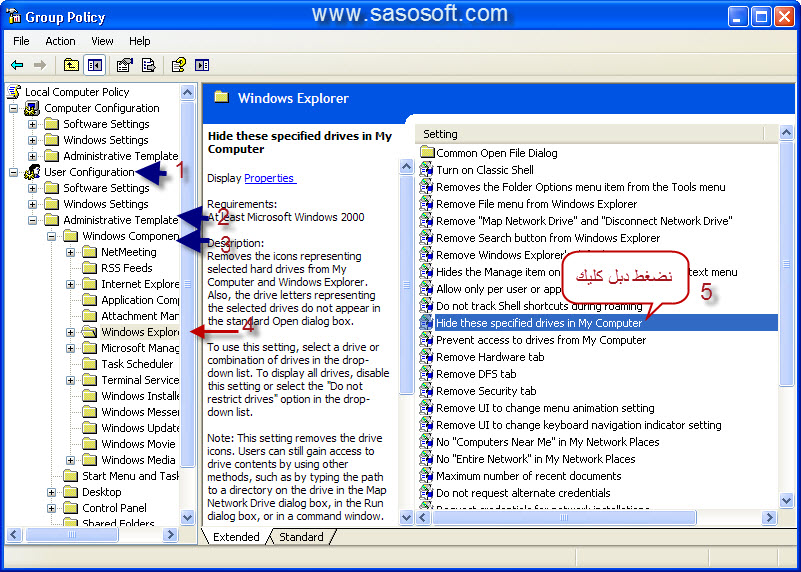Open the Properties link
Image resolution: width=801 pixels, height=572 pixels.
pos(270,178)
